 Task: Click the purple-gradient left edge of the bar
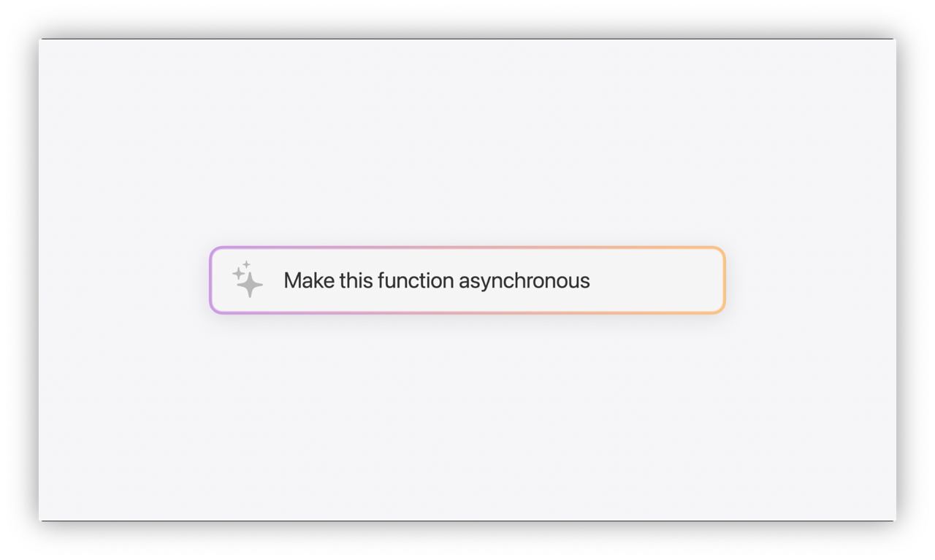coord(211,280)
